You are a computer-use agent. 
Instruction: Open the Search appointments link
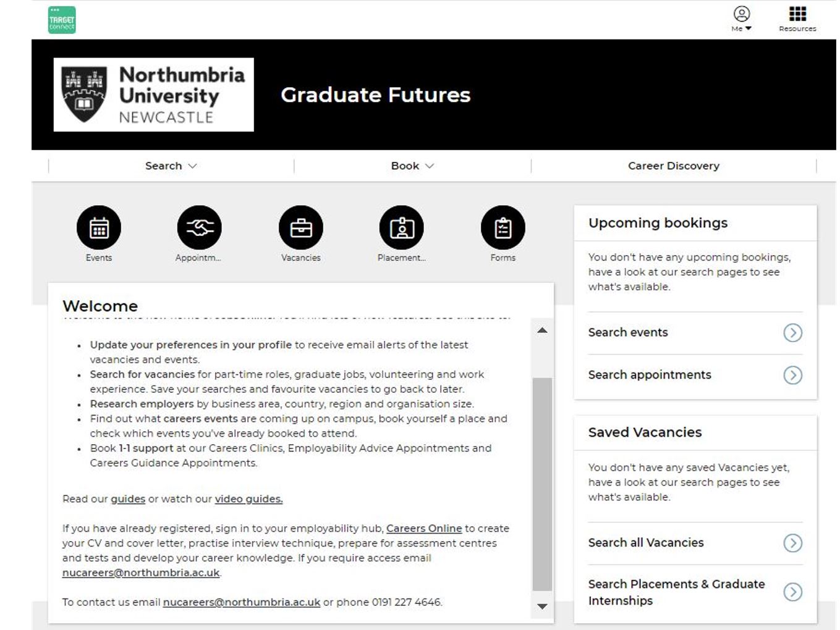650,375
